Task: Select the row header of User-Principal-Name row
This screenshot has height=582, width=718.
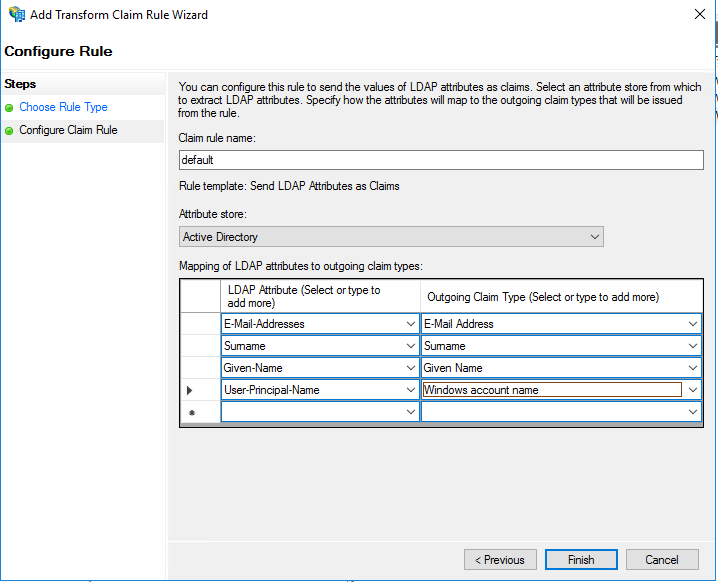Action: pyautogui.click(x=201, y=390)
